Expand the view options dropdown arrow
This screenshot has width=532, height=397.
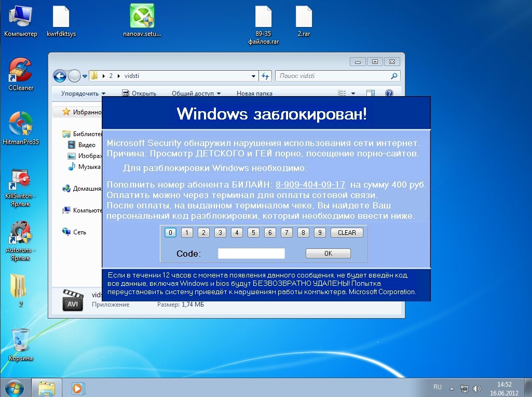(353, 94)
